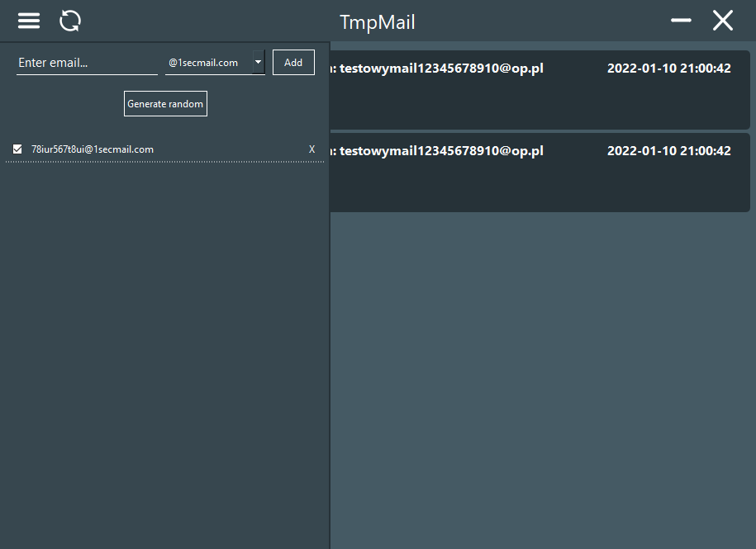Screen dimensions: 756x549
Task: Click the timestamp on the second message
Action: tap(669, 150)
